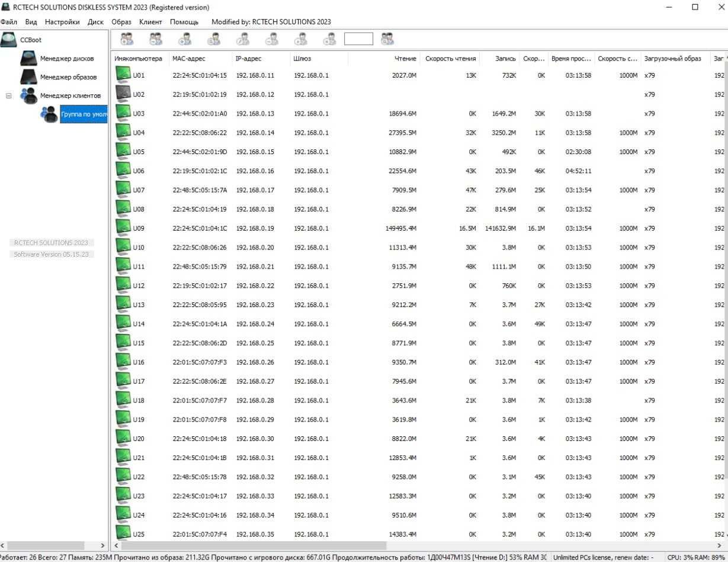Click the monitor icon for client U03
The image size is (728, 562).
pyautogui.click(x=123, y=113)
